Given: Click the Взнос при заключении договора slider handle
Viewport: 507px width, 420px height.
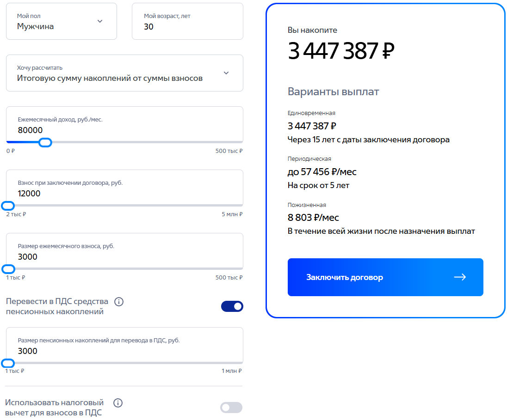Looking at the screenshot, I should [7, 206].
